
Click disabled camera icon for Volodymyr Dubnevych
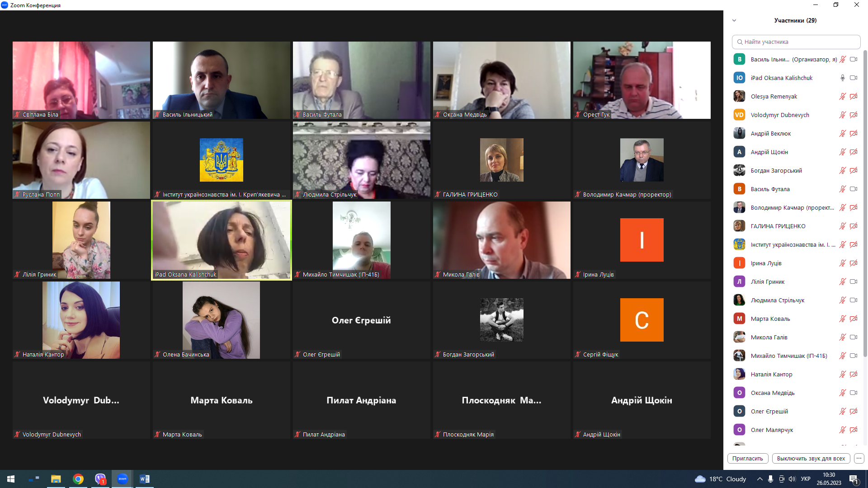coord(854,115)
